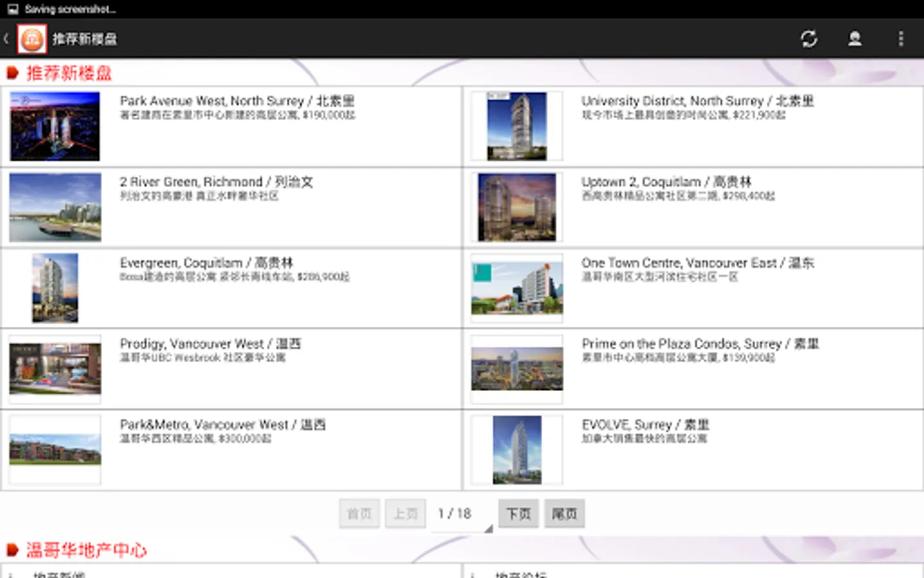Image resolution: width=924 pixels, height=578 pixels.
Task: Select the Park Avenue West, North Surrey title
Action: click(x=237, y=101)
